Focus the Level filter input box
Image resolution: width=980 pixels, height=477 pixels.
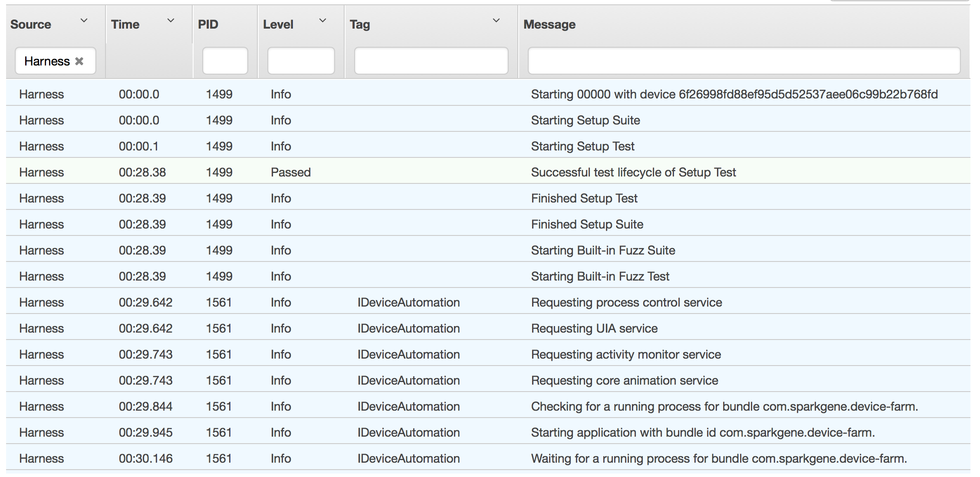tap(301, 61)
